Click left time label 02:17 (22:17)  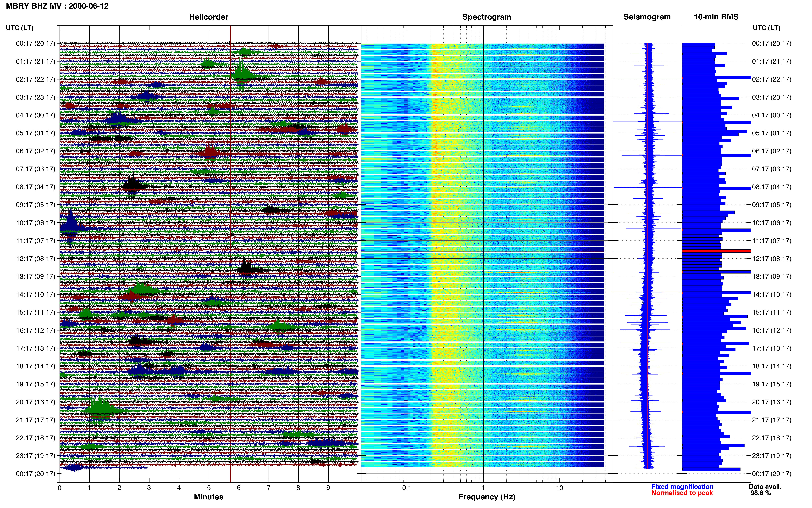click(x=35, y=79)
